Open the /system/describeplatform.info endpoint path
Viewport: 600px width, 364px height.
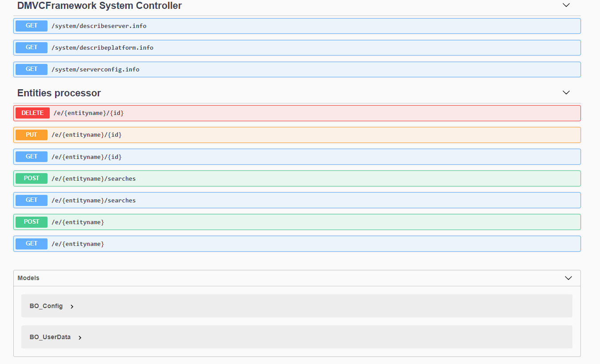click(103, 47)
